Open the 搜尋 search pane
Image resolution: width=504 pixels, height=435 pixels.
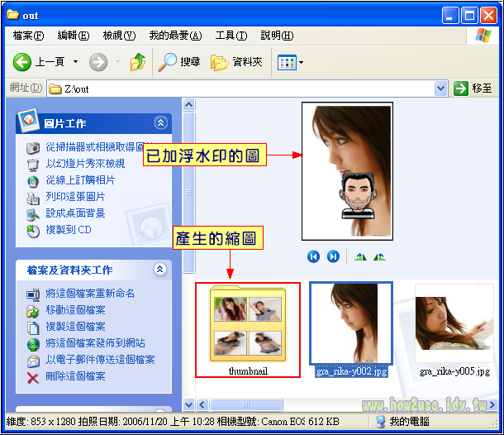[179, 62]
